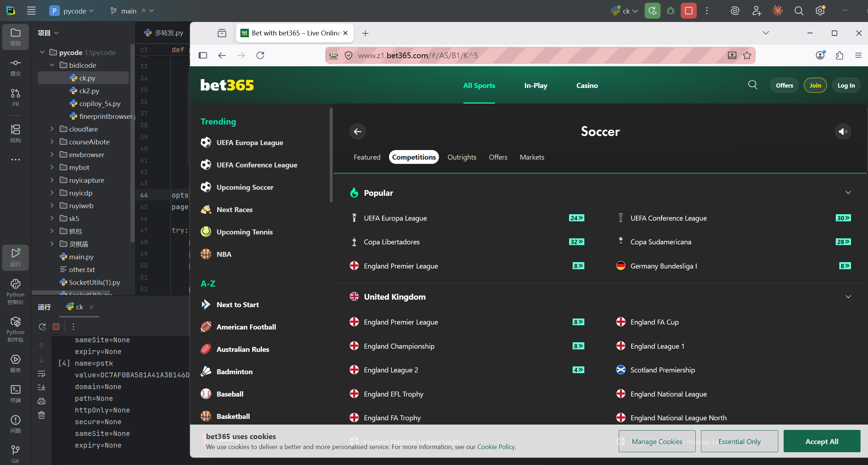Open the browser account profile icon
Viewport: 868px width, 465px height.
point(820,55)
